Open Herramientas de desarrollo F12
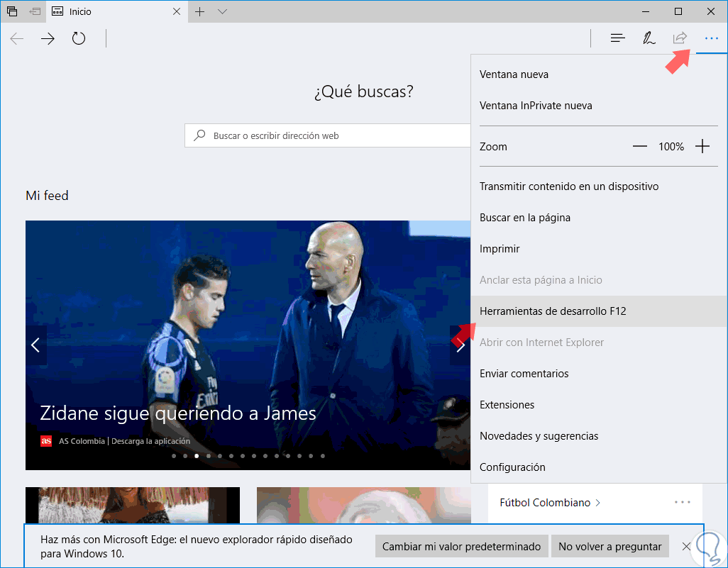The image size is (728, 568). pyautogui.click(x=599, y=311)
